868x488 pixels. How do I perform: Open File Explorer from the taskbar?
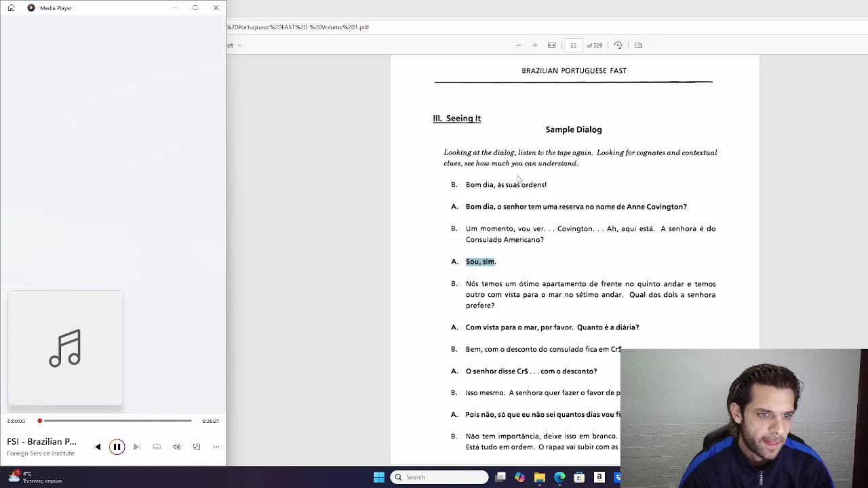[x=540, y=477]
